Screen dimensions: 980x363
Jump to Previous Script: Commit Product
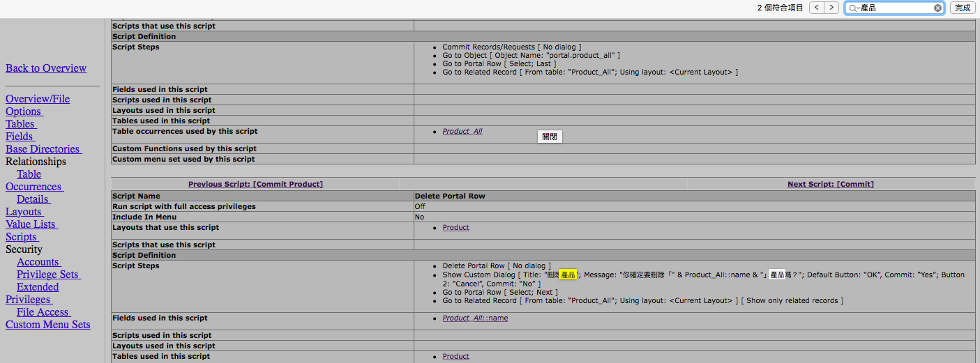[255, 185]
